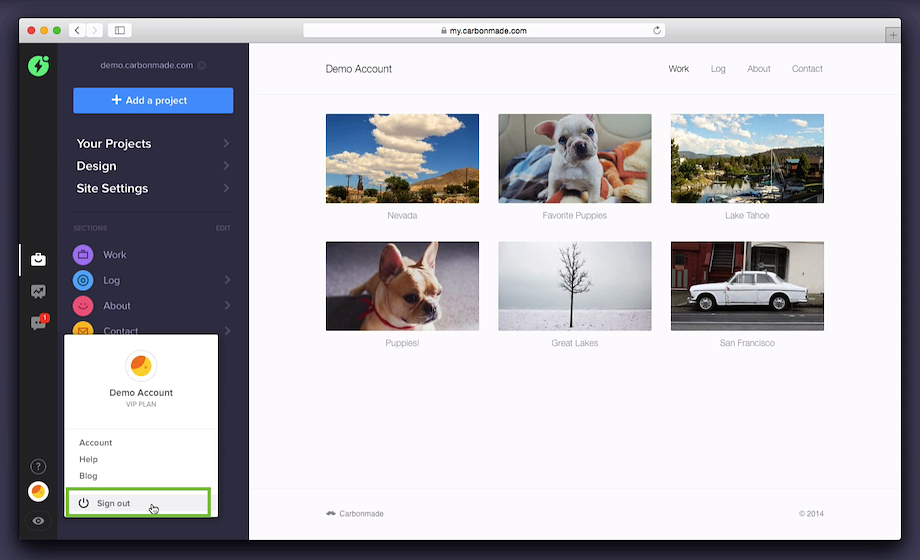This screenshot has height=560, width=920.
Task: Select the Log section label in sidebar
Action: (111, 280)
